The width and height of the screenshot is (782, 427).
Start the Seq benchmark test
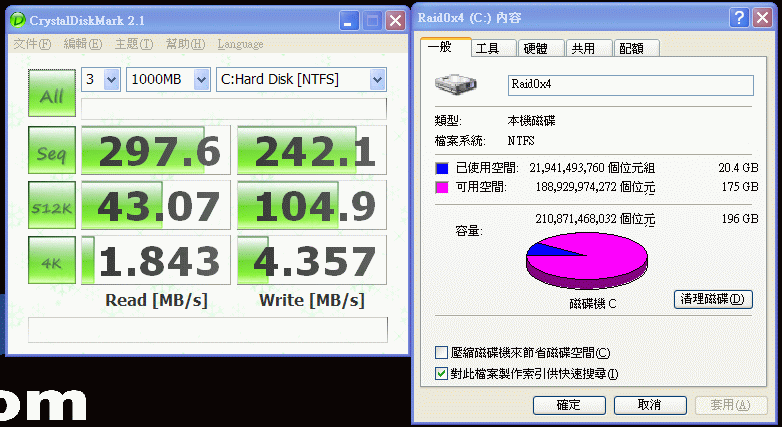tap(52, 150)
